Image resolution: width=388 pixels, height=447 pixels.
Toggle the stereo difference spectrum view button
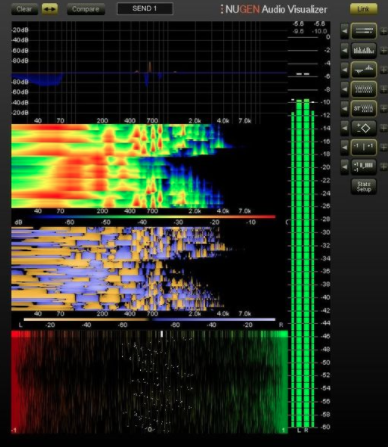[364, 70]
